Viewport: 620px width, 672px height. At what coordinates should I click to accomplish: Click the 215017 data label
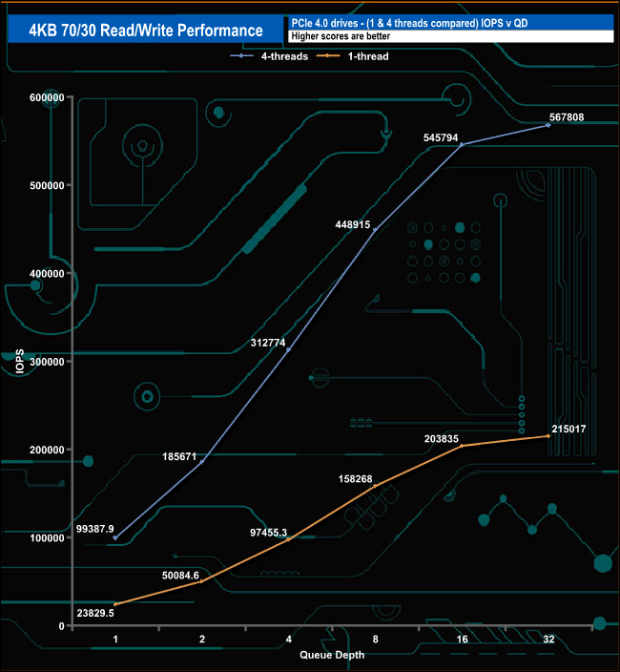pos(568,429)
